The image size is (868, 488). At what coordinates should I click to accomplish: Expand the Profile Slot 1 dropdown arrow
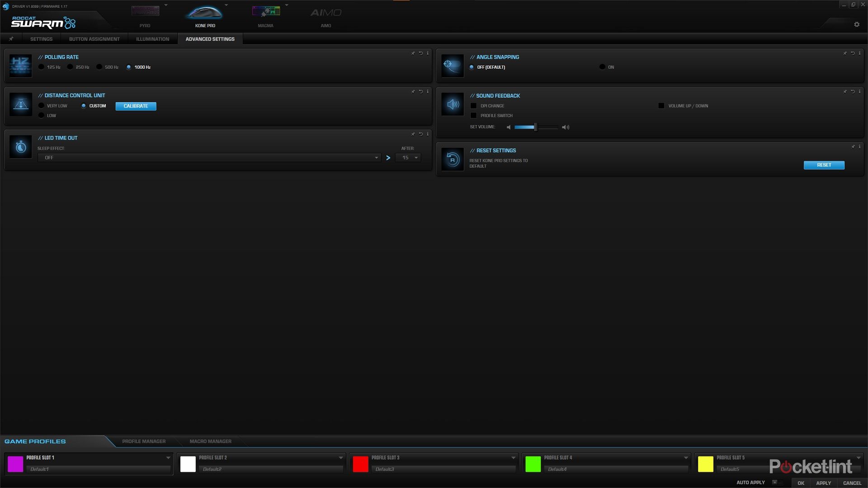tap(168, 458)
